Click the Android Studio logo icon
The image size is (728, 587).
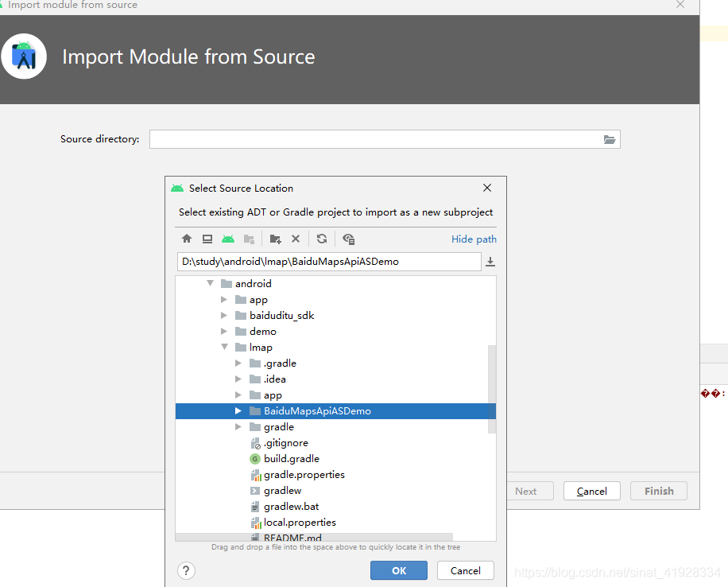[24, 56]
